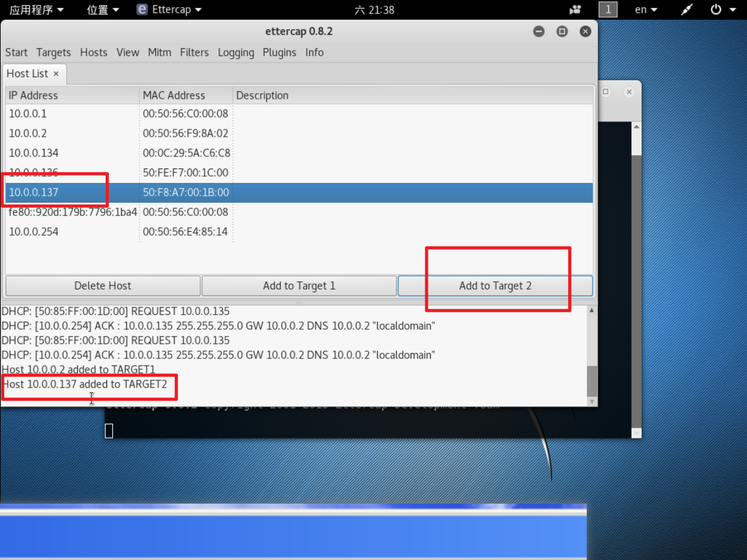Close the Host List tab
Viewport: 747px width, 560px height.
point(56,74)
